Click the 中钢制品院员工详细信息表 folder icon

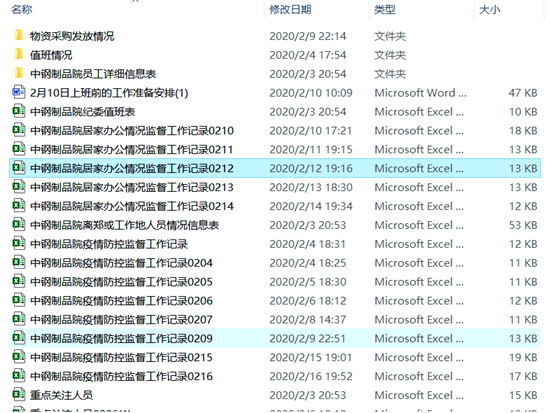(x=19, y=73)
